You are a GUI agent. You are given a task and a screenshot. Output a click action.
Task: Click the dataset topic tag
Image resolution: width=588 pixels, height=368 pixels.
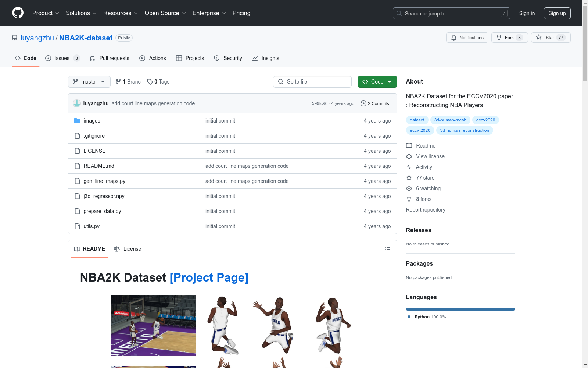pos(417,120)
